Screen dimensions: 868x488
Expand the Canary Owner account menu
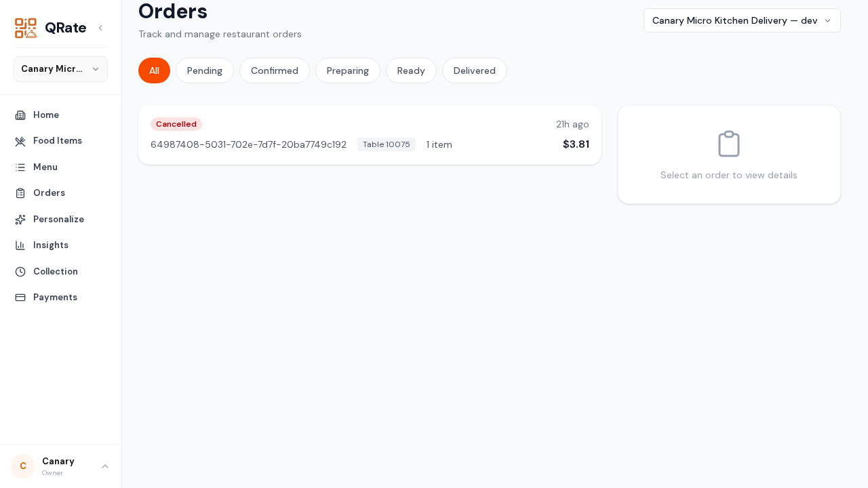[x=60, y=466]
